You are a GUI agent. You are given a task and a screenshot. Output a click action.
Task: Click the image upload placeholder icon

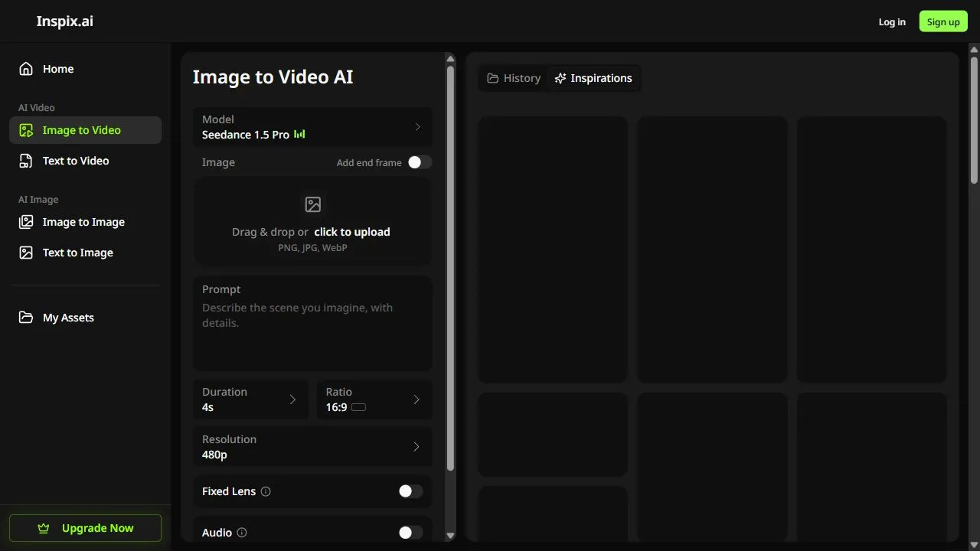[x=313, y=204]
